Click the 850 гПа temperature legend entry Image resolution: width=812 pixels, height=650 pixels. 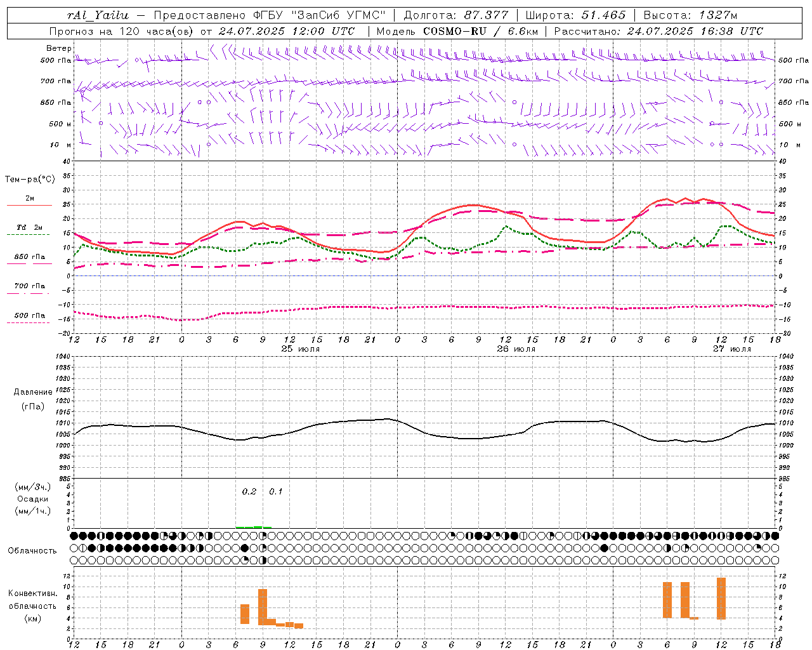coord(30,257)
